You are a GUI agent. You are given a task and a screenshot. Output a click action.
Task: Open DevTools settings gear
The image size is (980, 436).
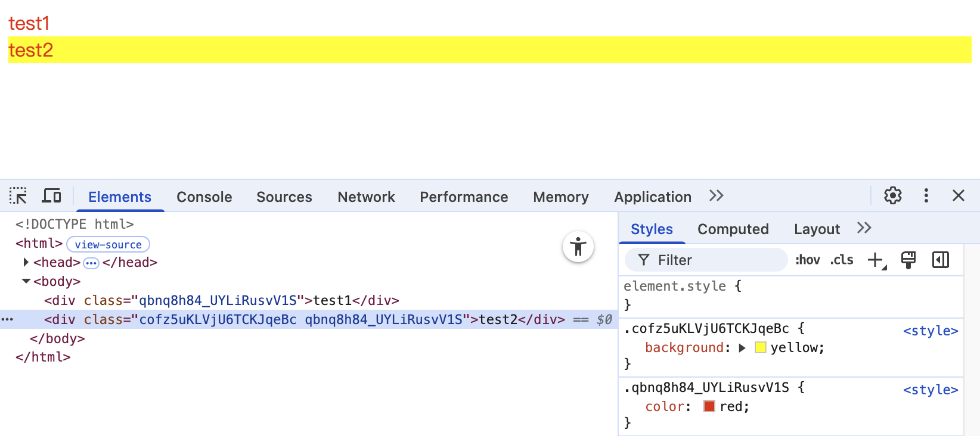(892, 196)
